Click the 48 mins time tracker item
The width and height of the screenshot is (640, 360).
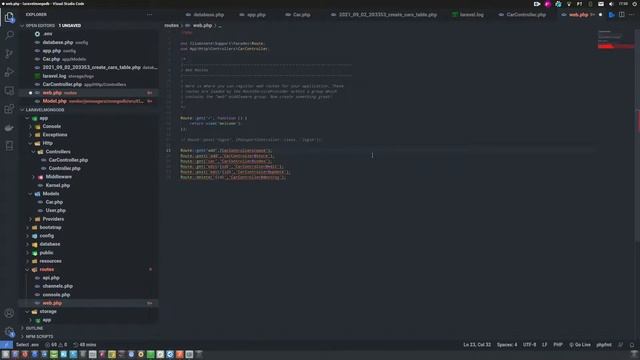[85, 345]
